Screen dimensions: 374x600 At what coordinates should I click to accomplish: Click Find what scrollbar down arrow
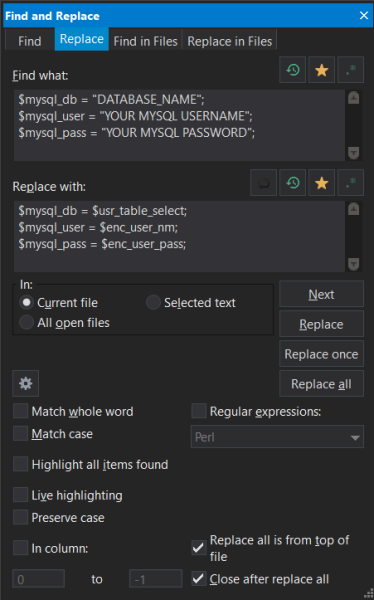(353, 153)
